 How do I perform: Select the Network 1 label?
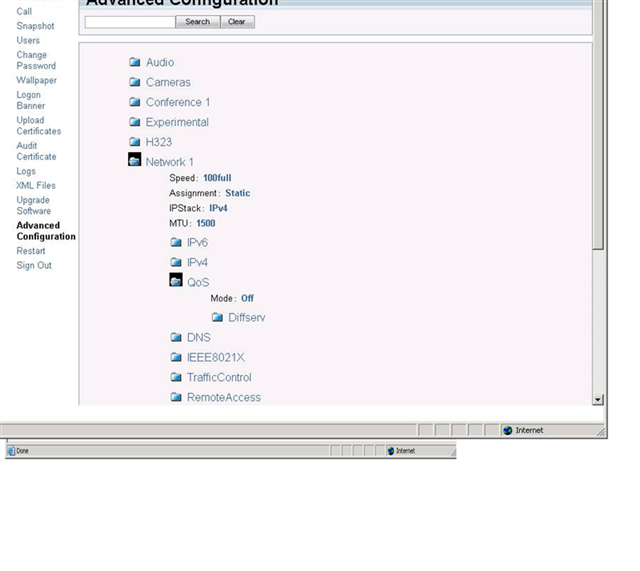tap(170, 162)
